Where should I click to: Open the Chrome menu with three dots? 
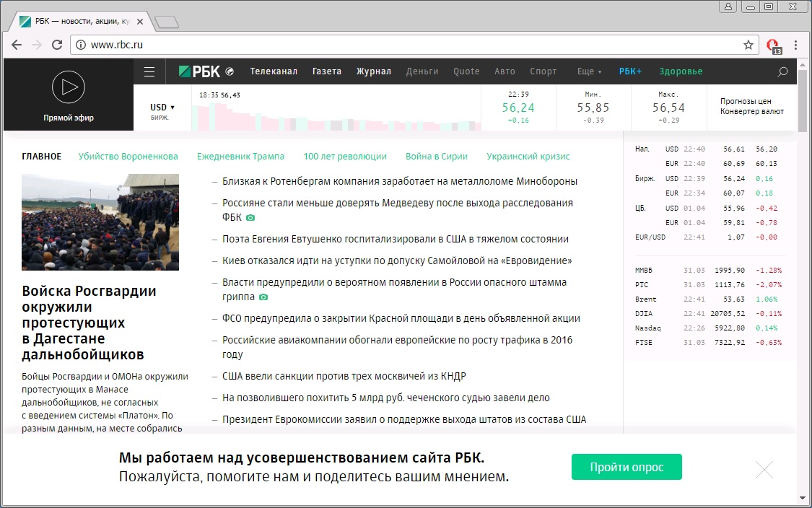pos(795,45)
